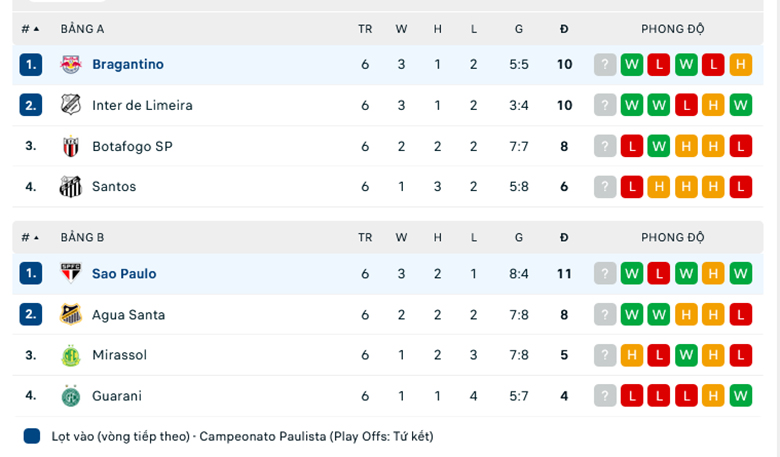780x457 pixels.
Task: Click Santos's first red L form badge
Action: coord(631,187)
